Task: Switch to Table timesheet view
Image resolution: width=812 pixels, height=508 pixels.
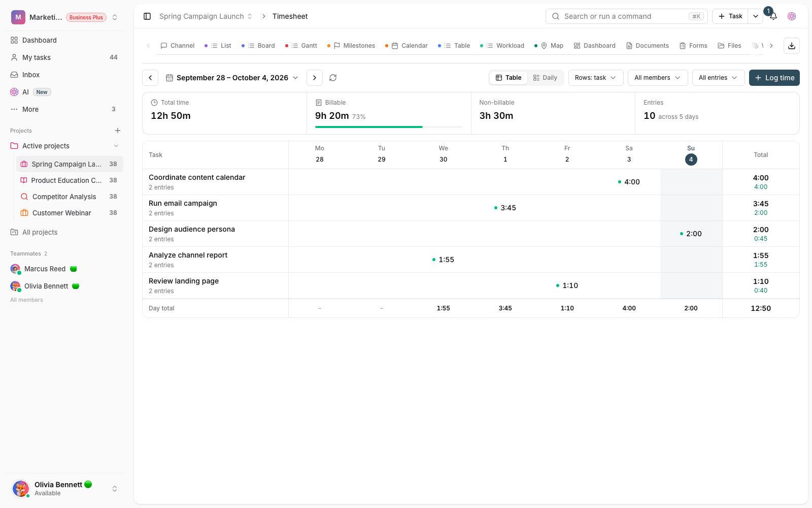Action: (509, 78)
